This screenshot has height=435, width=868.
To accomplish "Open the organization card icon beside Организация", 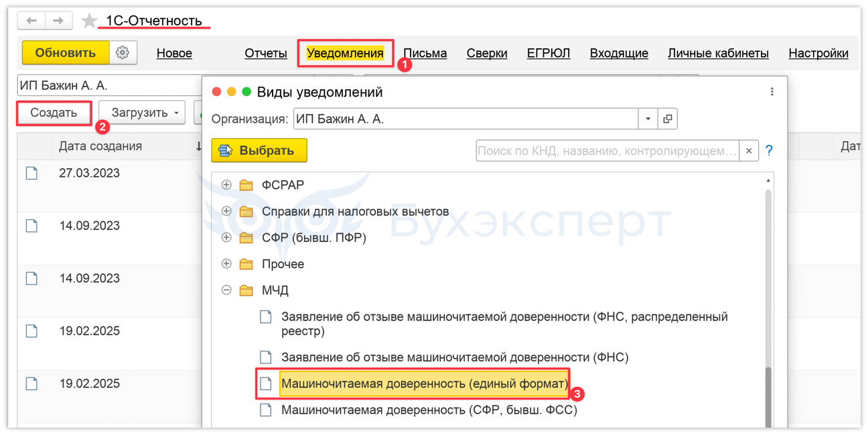I will point(667,119).
